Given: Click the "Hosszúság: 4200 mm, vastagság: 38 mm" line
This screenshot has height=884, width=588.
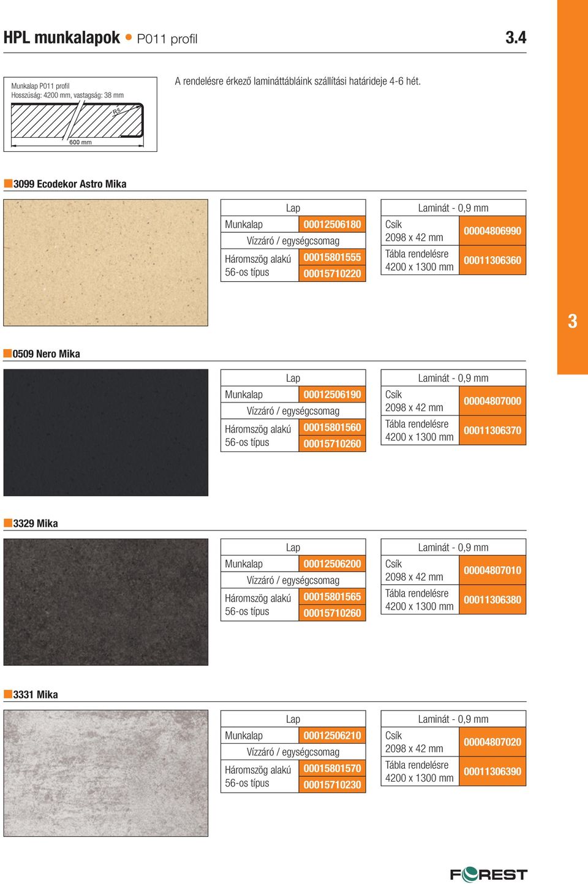Looking at the screenshot, I should point(67,95).
